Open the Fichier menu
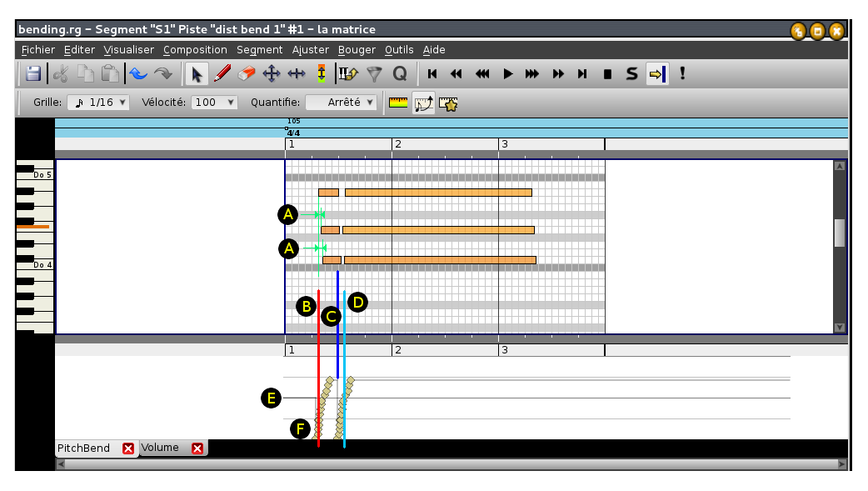Screen dimensions: 868x491 [38, 50]
